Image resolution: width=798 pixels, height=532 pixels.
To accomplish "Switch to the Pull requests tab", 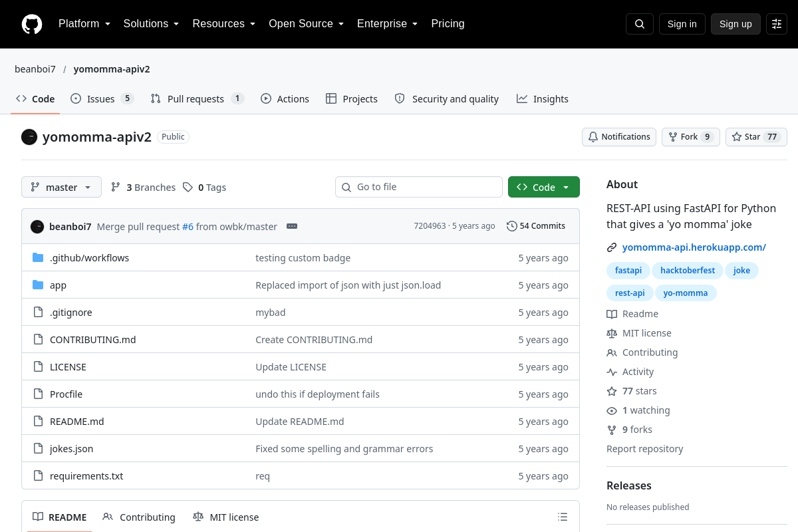I will click(x=198, y=98).
